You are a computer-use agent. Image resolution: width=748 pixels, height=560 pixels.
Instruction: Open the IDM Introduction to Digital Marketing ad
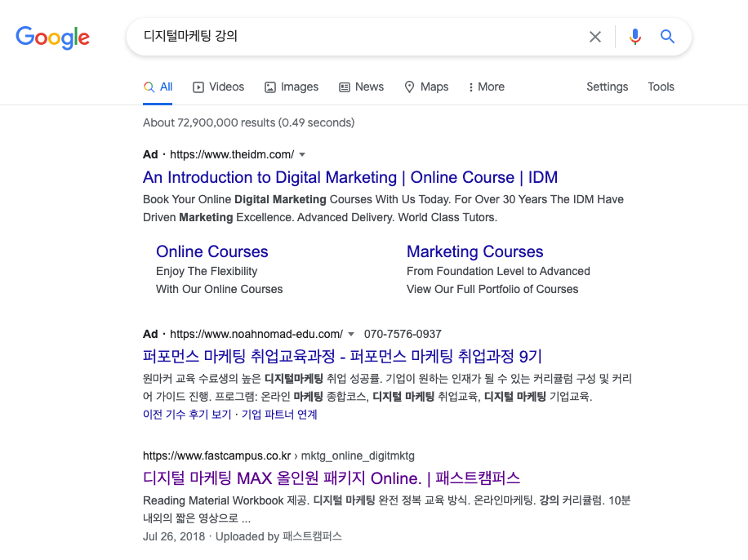pyautogui.click(x=350, y=177)
